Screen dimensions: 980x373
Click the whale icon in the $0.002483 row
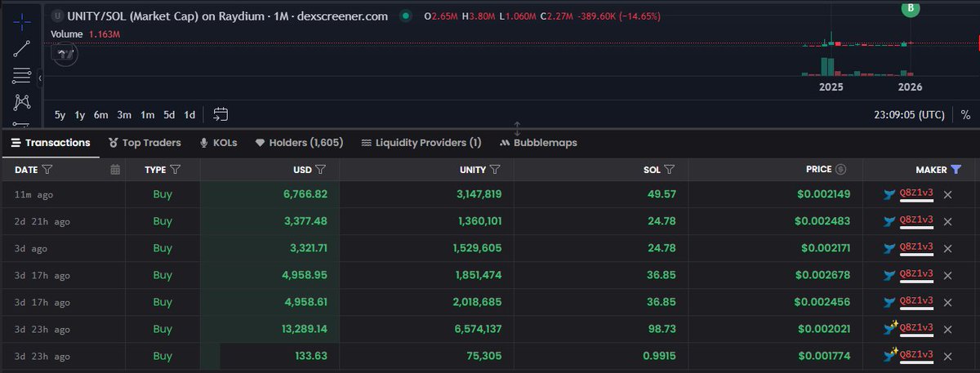click(889, 221)
